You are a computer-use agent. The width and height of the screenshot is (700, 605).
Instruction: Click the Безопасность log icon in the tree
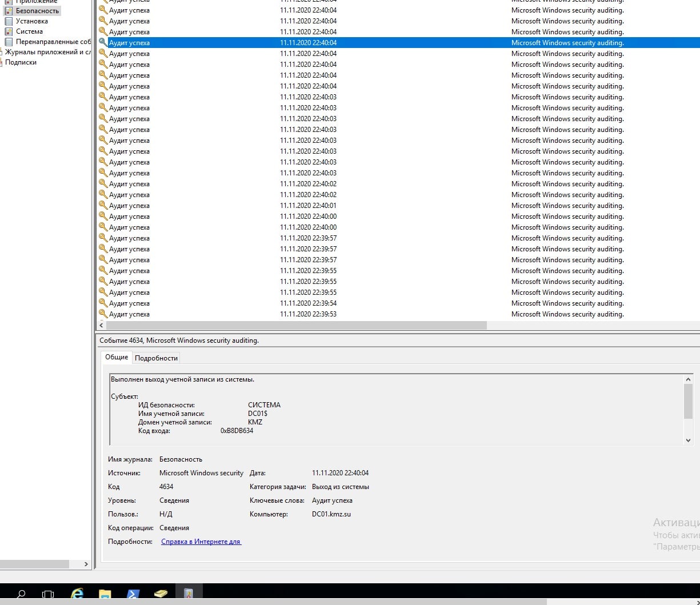[9, 11]
